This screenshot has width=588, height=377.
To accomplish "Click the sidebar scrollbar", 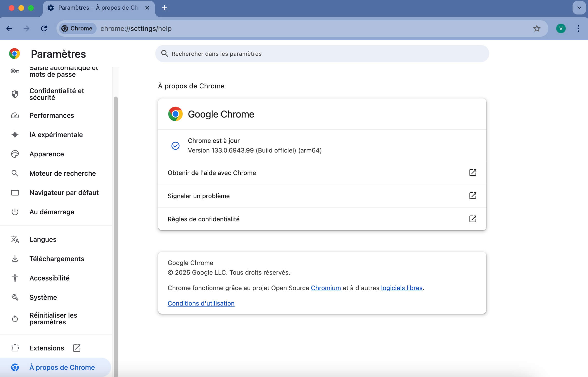I will (116, 236).
